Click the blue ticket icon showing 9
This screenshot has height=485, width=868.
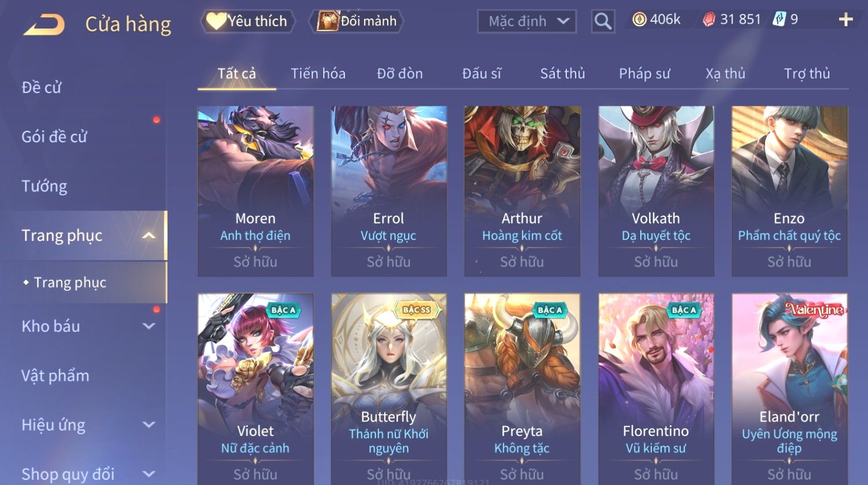[x=779, y=20]
